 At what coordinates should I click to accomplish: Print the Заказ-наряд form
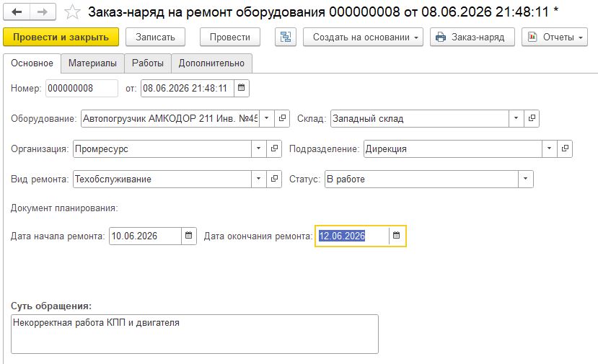pos(472,37)
